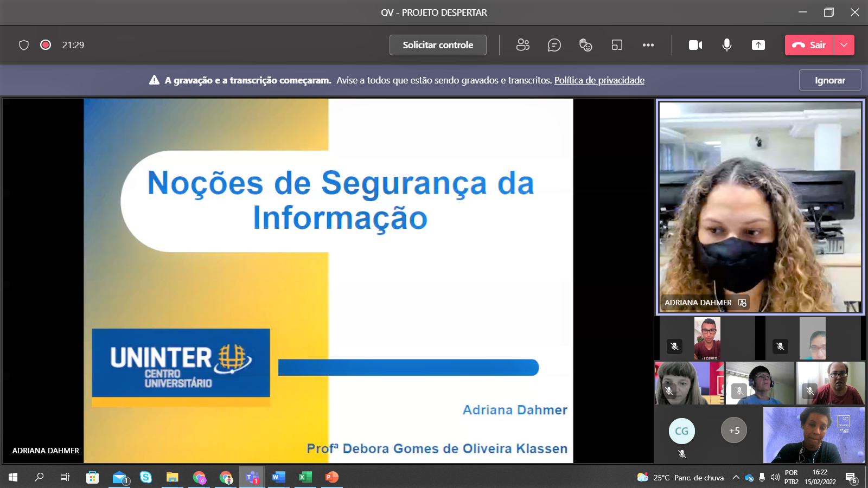Leave the meeting with Sair button
Image resolution: width=868 pixels, height=488 pixels.
click(x=809, y=45)
